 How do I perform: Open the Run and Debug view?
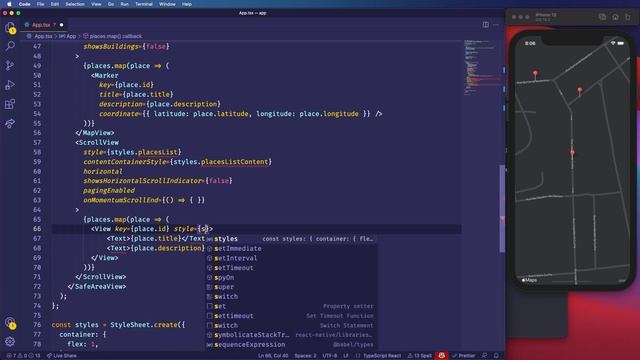[x=10, y=85]
